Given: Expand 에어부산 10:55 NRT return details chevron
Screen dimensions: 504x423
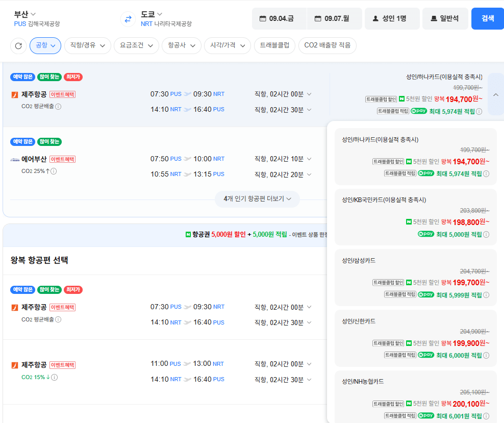Looking at the screenshot, I should tap(309, 175).
